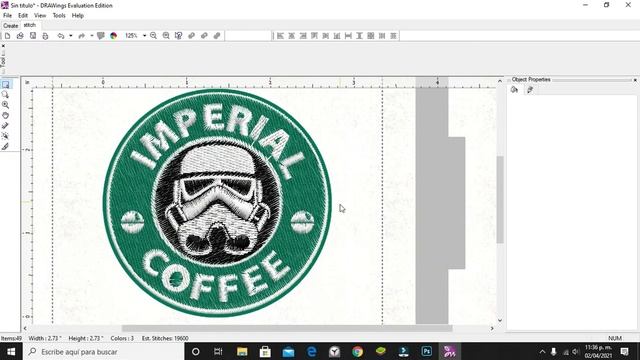Click the third link-shaped toolbar icon
Image resolution: width=640 pixels, height=360 pixels.
point(217,36)
